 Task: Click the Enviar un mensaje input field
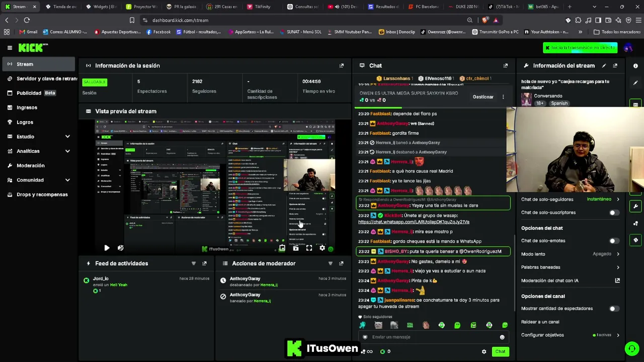tap(433, 337)
